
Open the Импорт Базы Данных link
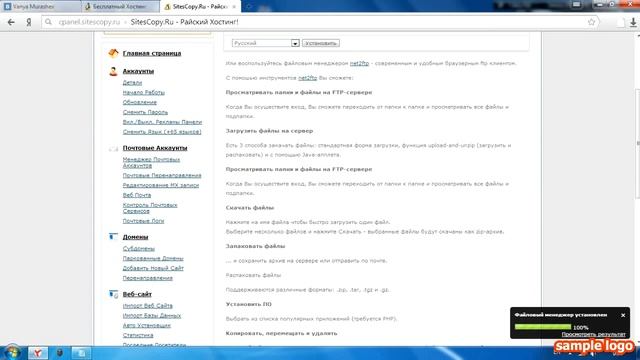(x=152, y=315)
